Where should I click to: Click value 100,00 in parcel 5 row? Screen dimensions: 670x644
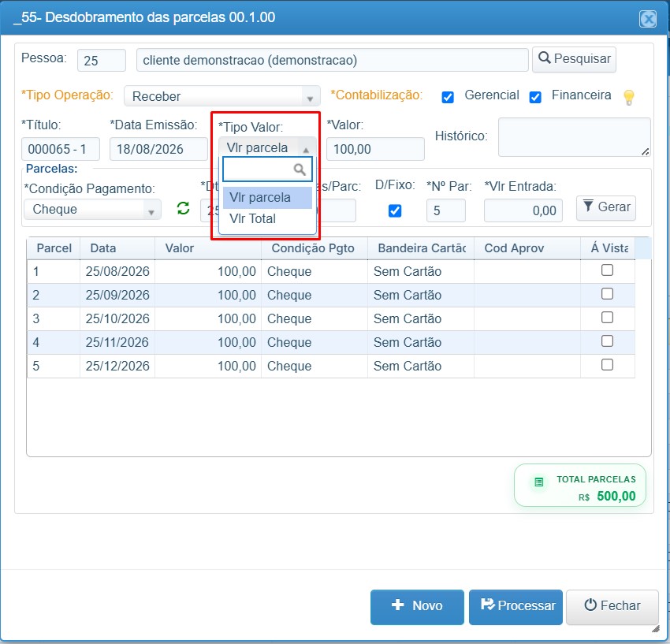tap(208, 366)
